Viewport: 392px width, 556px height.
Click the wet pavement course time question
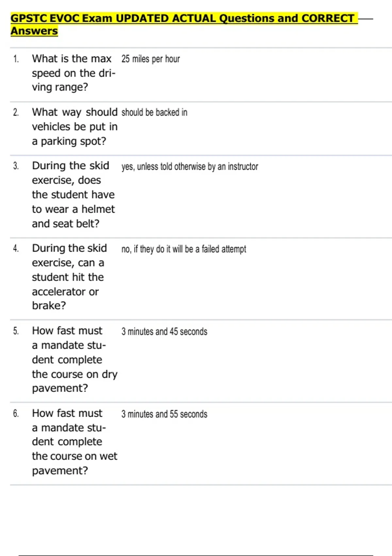(74, 442)
